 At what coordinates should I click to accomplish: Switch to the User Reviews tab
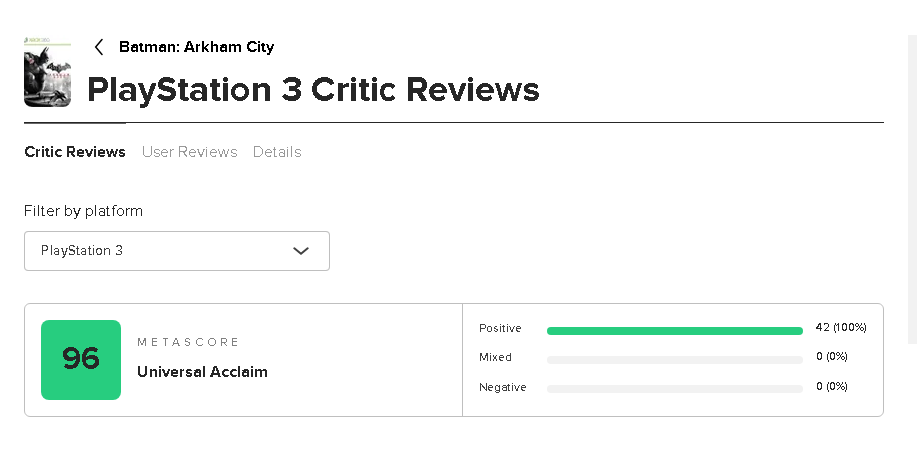pyautogui.click(x=189, y=152)
